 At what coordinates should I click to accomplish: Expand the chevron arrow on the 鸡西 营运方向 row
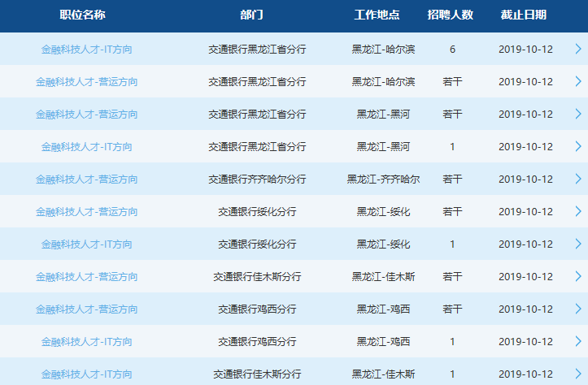[x=578, y=309]
